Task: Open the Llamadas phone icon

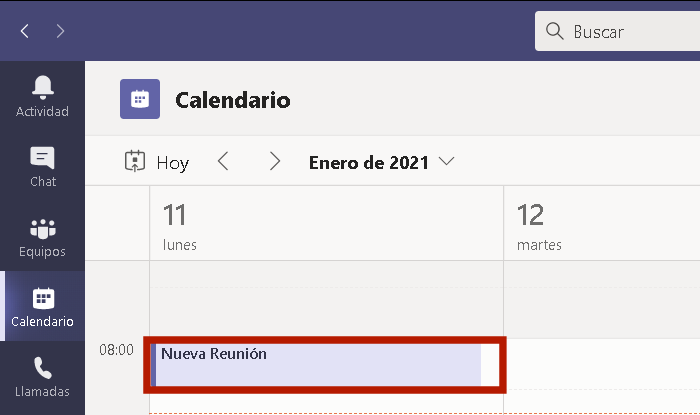Action: [43, 368]
